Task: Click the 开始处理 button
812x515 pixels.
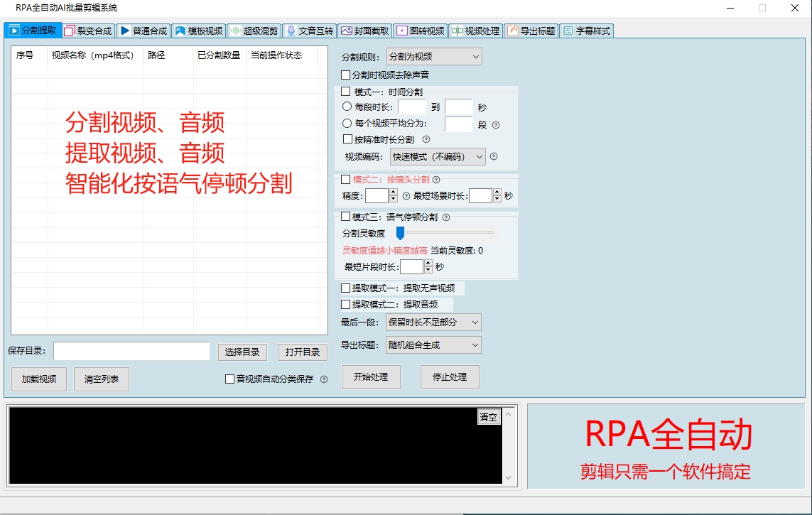Action: click(370, 377)
